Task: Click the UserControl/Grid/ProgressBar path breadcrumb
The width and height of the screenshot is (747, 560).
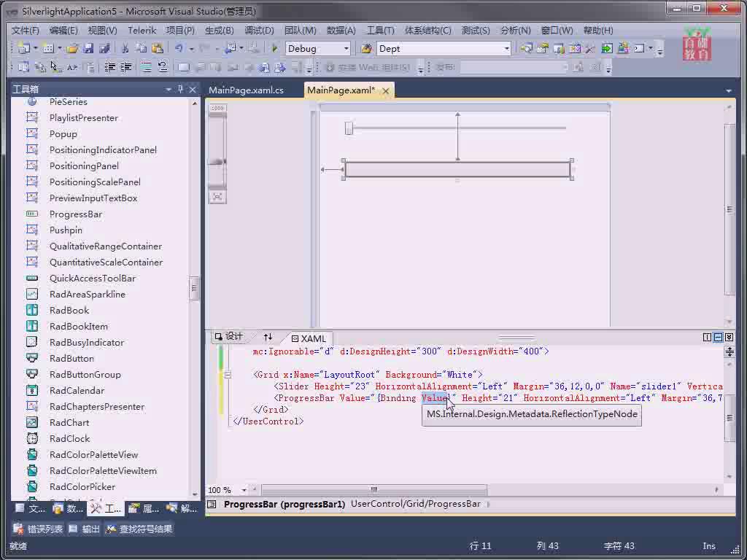Action: click(x=415, y=504)
